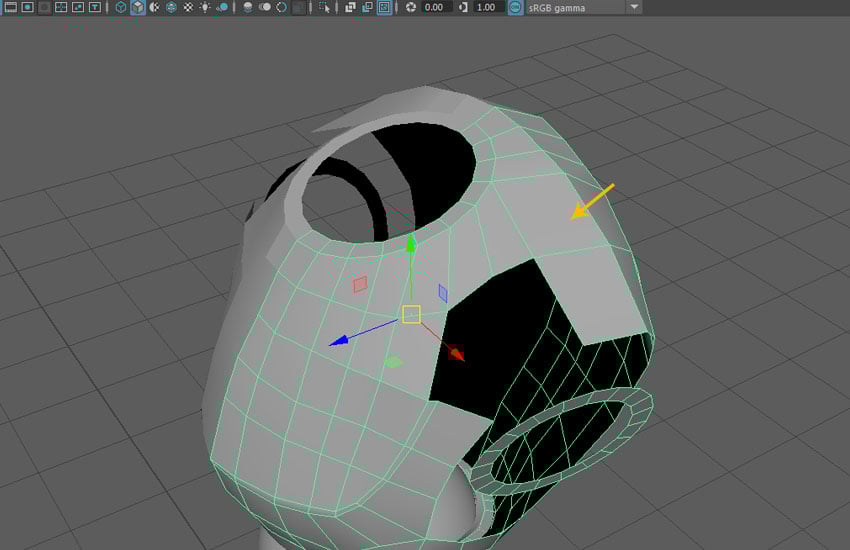Edit the Exposure value field 0.00

pos(436,7)
